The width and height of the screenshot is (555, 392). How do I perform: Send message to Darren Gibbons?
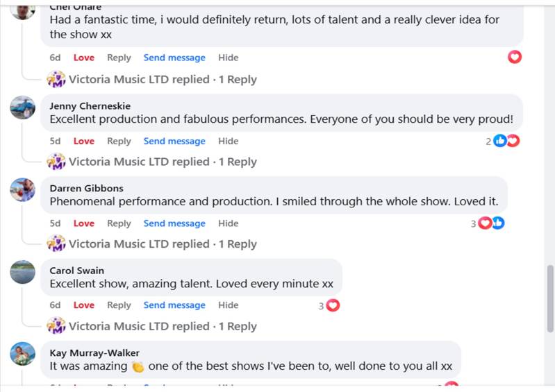point(174,223)
